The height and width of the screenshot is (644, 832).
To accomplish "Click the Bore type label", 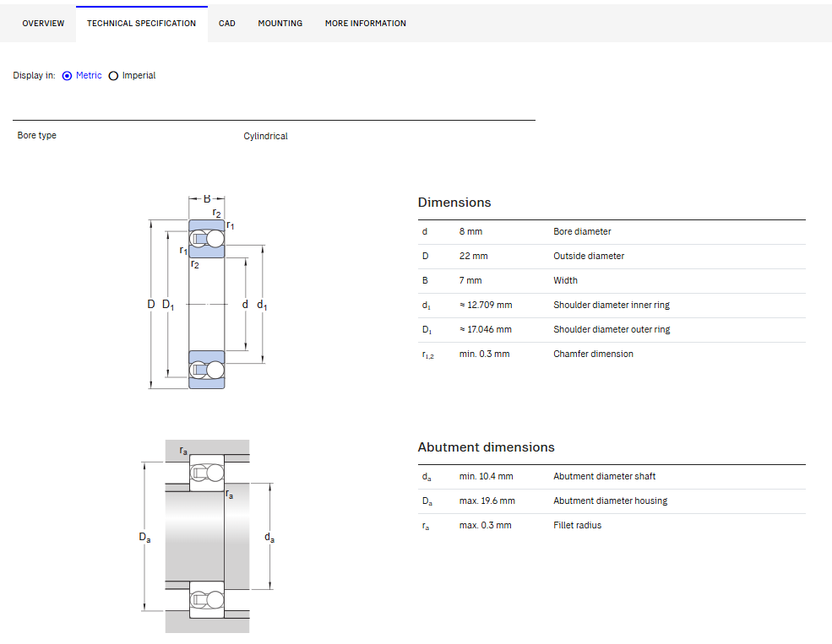I will pos(36,135).
